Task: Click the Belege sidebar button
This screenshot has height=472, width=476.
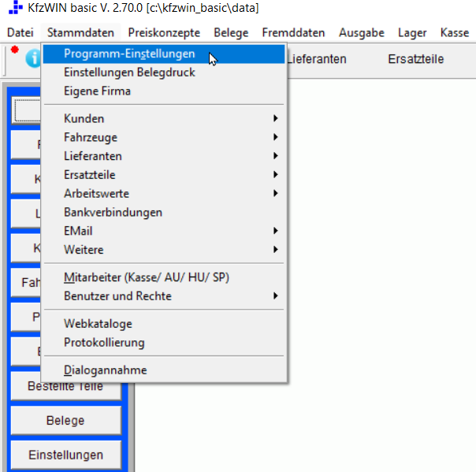Action: click(65, 421)
